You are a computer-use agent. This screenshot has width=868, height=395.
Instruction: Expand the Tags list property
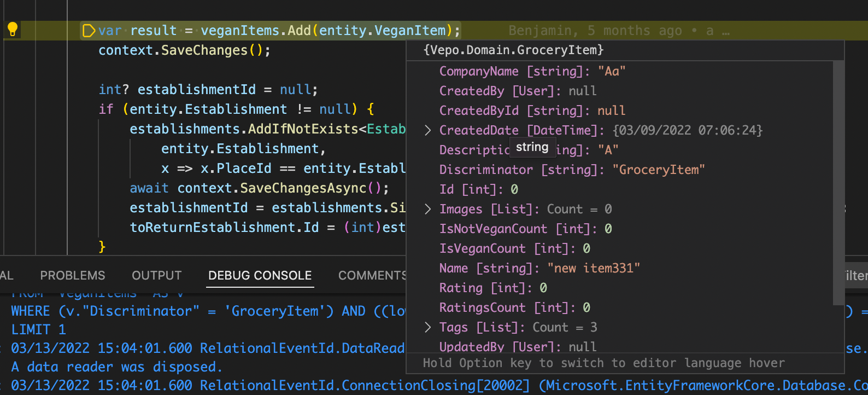(428, 327)
